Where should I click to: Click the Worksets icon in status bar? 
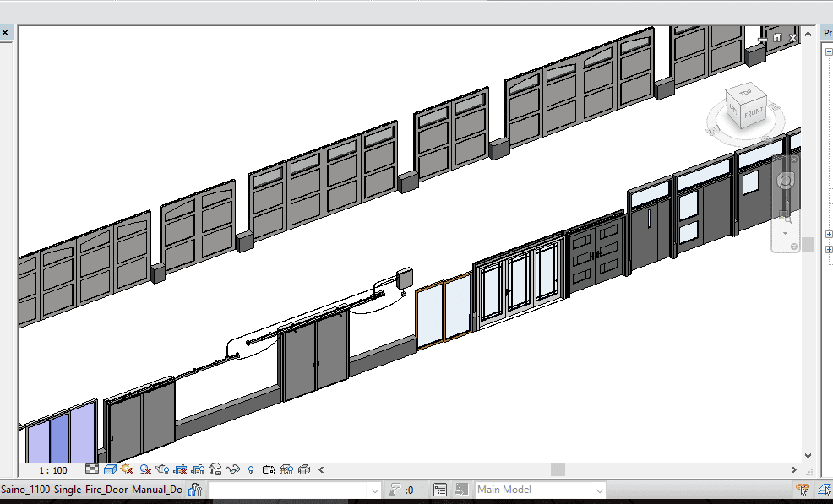195,490
